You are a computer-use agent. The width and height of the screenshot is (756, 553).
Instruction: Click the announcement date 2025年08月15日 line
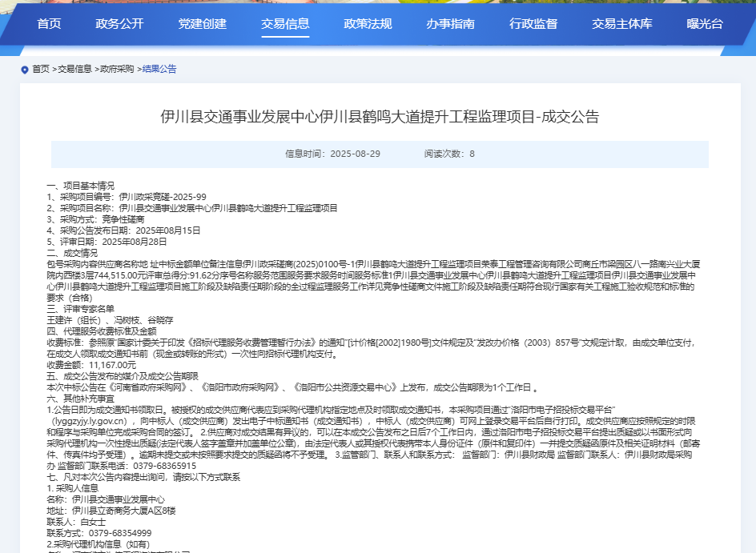pyautogui.click(x=123, y=230)
